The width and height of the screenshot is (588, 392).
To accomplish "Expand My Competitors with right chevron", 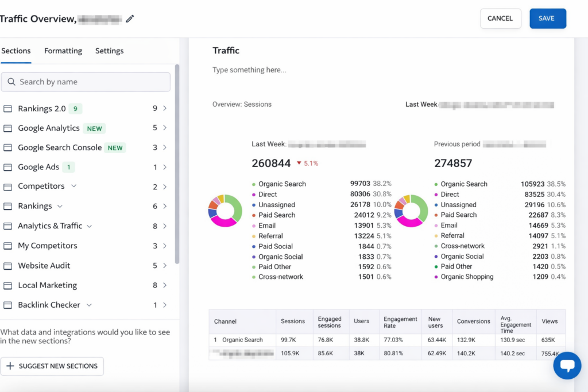I will pyautogui.click(x=165, y=246).
